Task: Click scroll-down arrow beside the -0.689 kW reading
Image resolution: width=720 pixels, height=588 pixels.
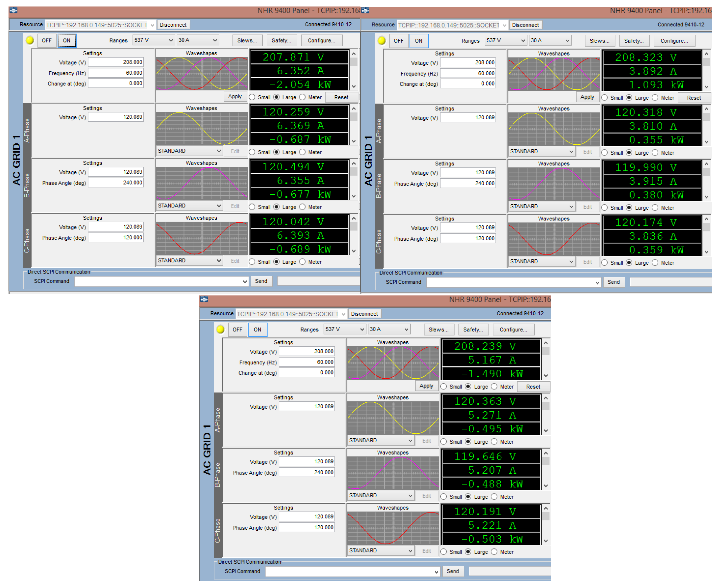Action: pos(354,251)
